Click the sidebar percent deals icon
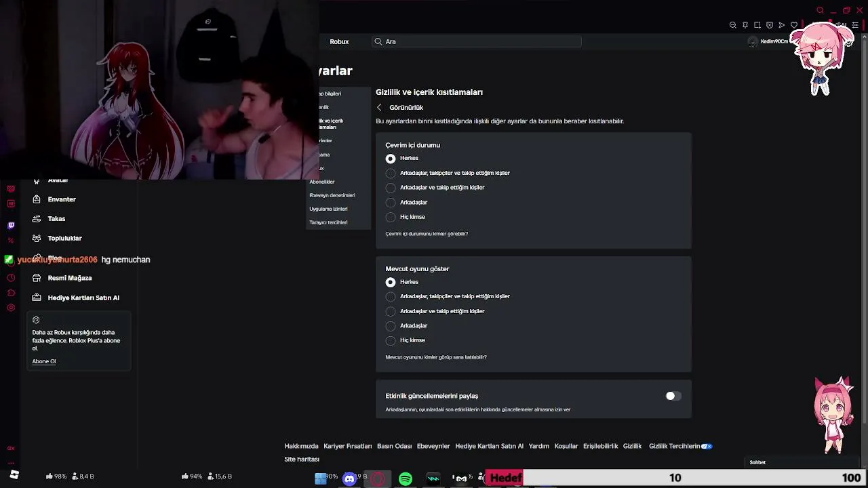Viewport: 868px width, 488px height. pyautogui.click(x=11, y=241)
